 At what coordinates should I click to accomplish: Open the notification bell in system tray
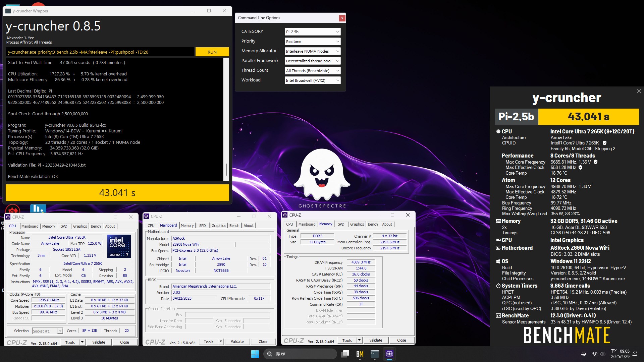[635, 354]
